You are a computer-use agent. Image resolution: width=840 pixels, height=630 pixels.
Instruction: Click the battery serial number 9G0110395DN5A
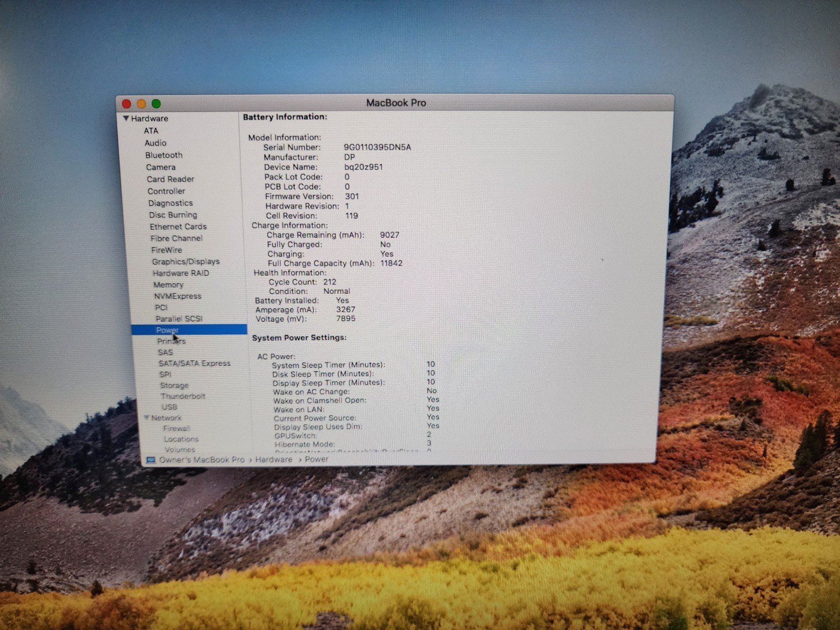coord(377,148)
